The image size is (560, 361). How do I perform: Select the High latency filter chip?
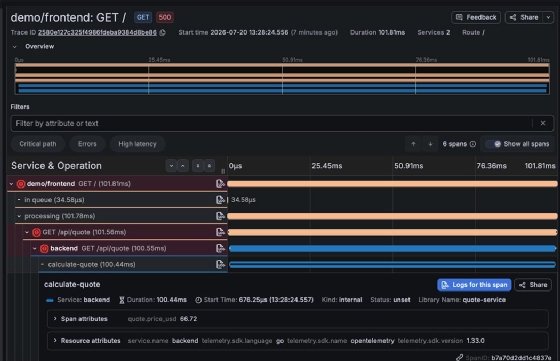[138, 144]
